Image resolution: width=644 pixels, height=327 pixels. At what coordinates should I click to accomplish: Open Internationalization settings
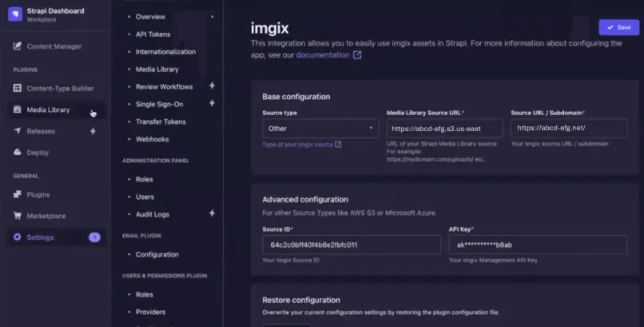point(165,52)
